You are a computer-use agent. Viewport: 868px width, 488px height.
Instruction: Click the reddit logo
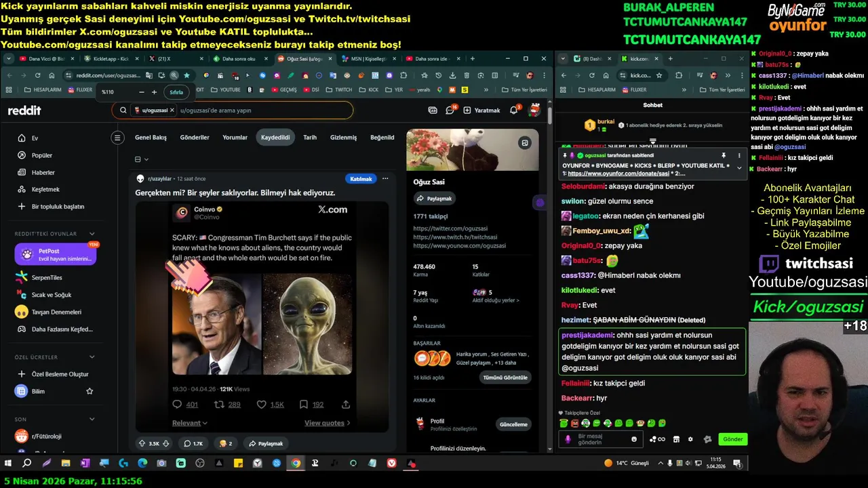tap(24, 110)
